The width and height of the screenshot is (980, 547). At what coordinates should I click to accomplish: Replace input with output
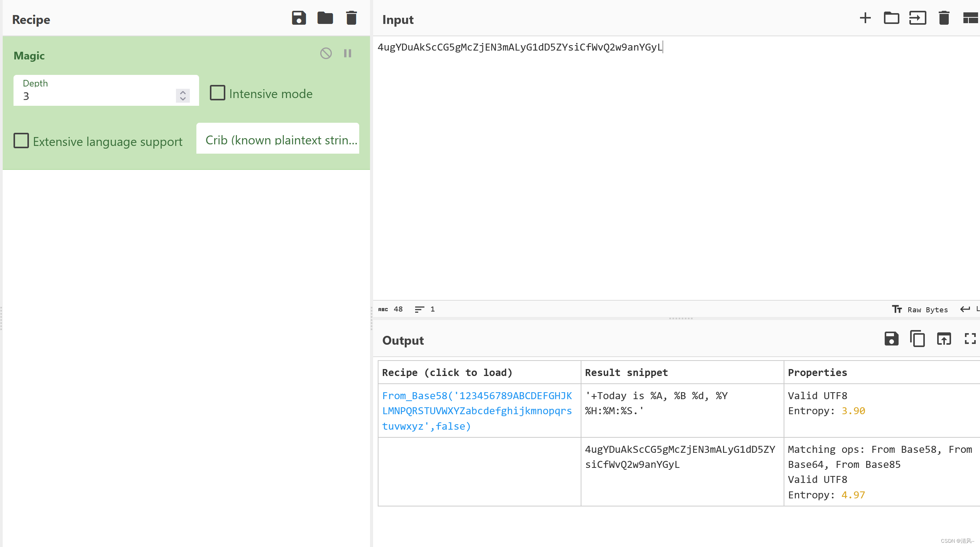[x=944, y=339]
